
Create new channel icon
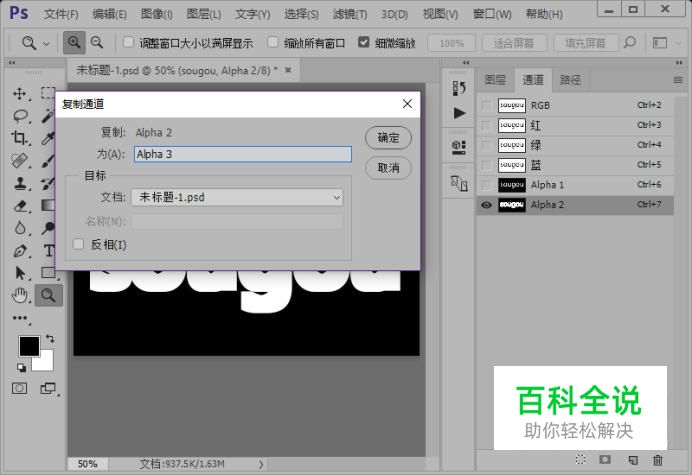(633, 460)
